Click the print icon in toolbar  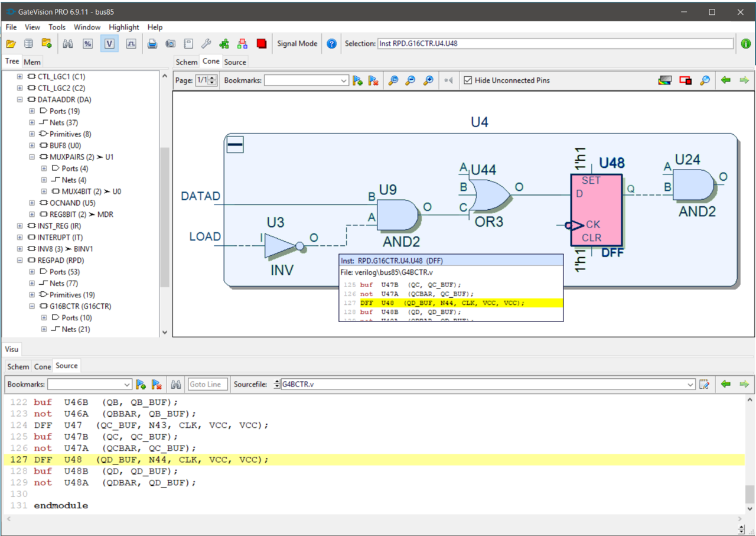point(152,44)
